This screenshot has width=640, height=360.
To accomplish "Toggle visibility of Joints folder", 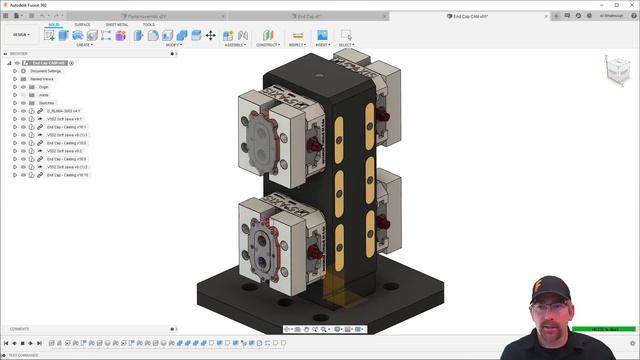I will pos(23,95).
